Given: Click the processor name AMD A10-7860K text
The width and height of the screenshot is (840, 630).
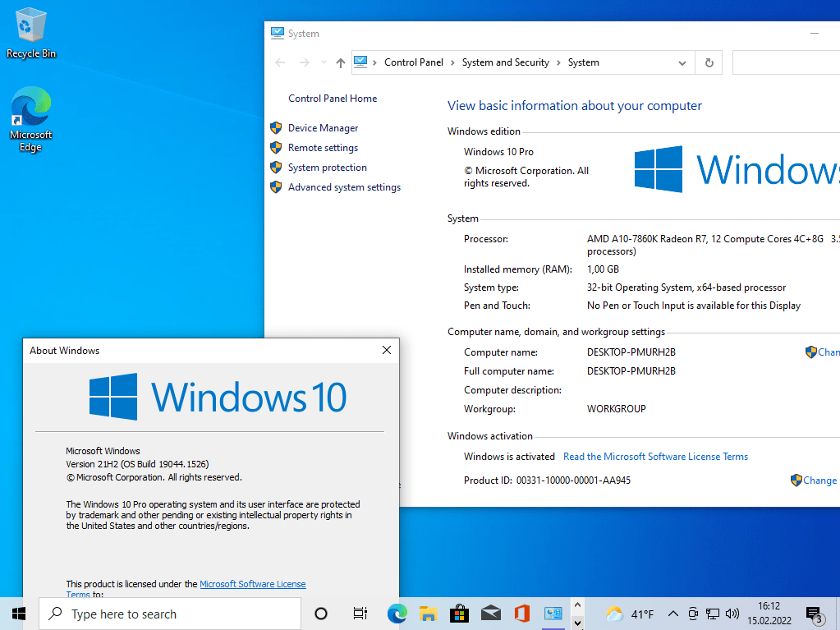Looking at the screenshot, I should point(705,240).
